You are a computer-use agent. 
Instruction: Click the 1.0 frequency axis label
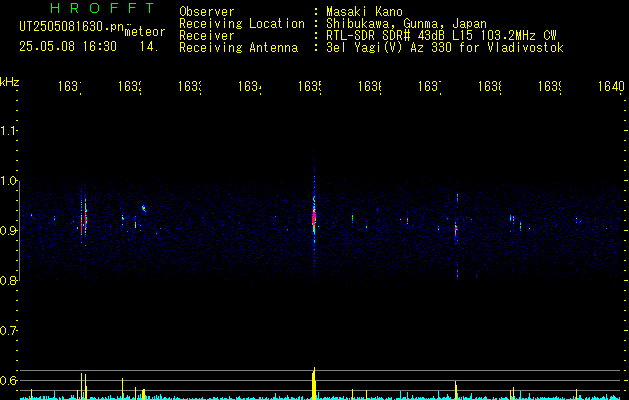pyautogui.click(x=9, y=181)
